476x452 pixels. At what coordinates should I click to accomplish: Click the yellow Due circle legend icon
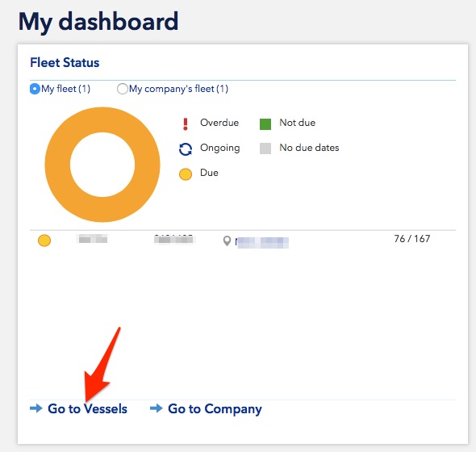(186, 174)
